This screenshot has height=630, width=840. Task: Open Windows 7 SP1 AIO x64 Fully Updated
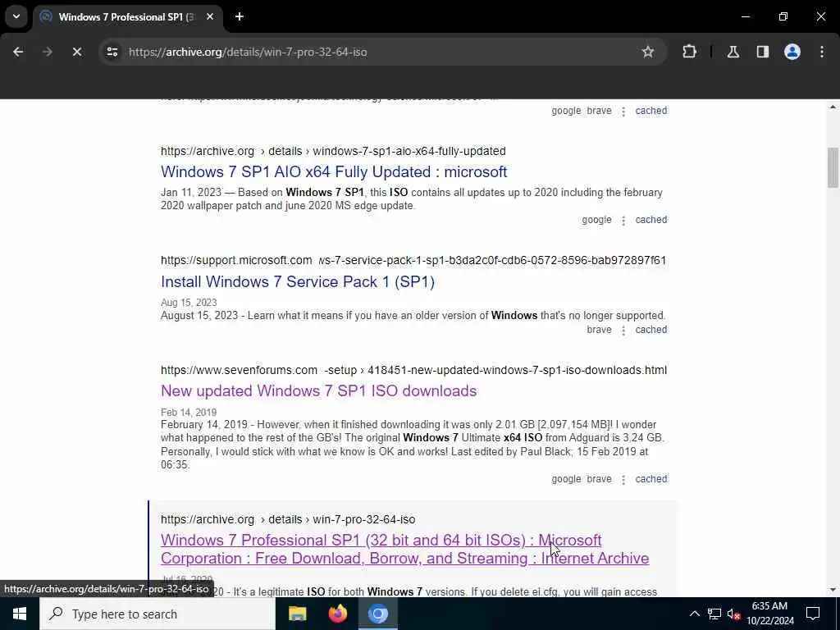(x=334, y=172)
